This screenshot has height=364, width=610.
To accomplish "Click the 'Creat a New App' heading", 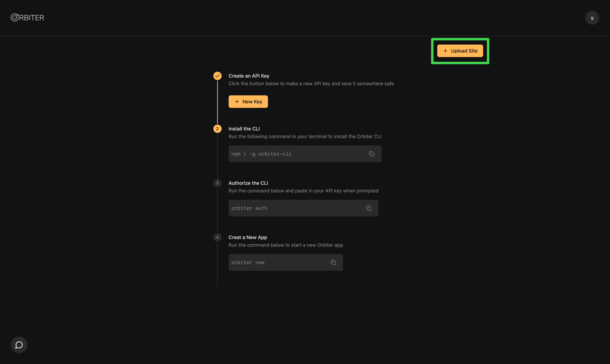I will pyautogui.click(x=248, y=237).
